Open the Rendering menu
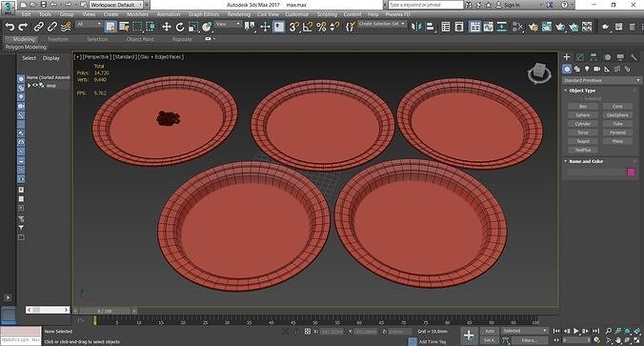Viewport: 644px width, 346px height. [x=239, y=14]
